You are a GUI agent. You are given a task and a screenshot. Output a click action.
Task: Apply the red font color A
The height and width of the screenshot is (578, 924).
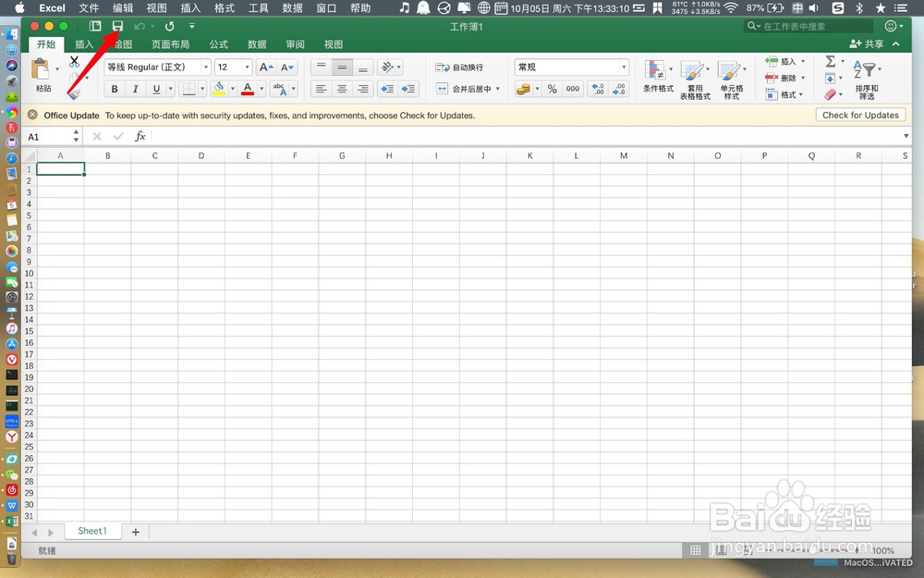248,89
